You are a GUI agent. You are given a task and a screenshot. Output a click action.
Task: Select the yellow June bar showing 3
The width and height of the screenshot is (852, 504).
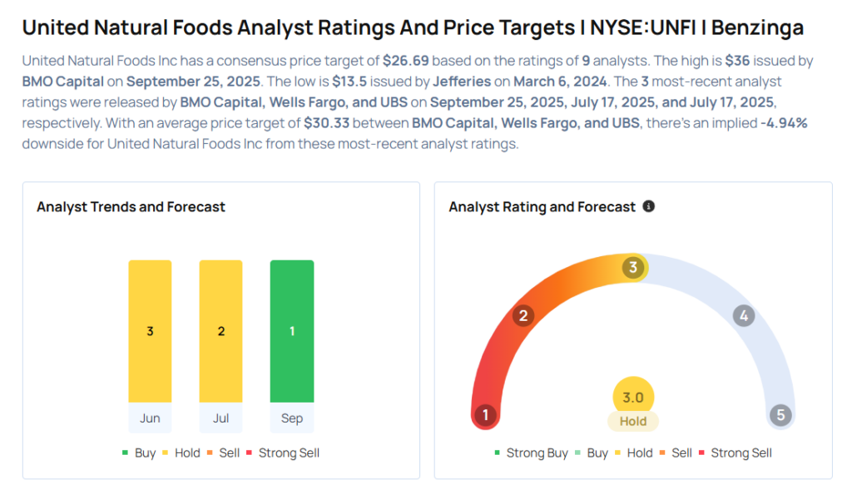click(x=150, y=331)
